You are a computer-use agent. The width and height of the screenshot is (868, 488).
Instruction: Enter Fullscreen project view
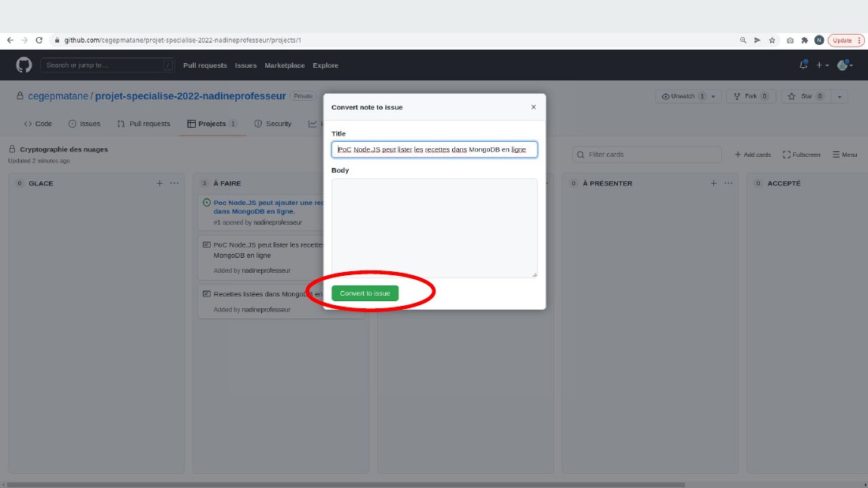[x=802, y=155]
